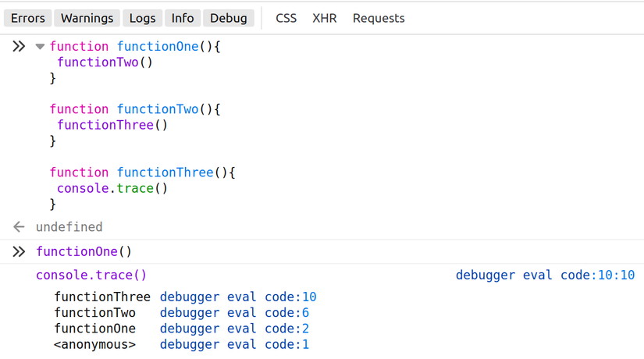Viewport: 644px width, 359px height.
Task: Toggle the Info filter
Action: pyautogui.click(x=183, y=18)
